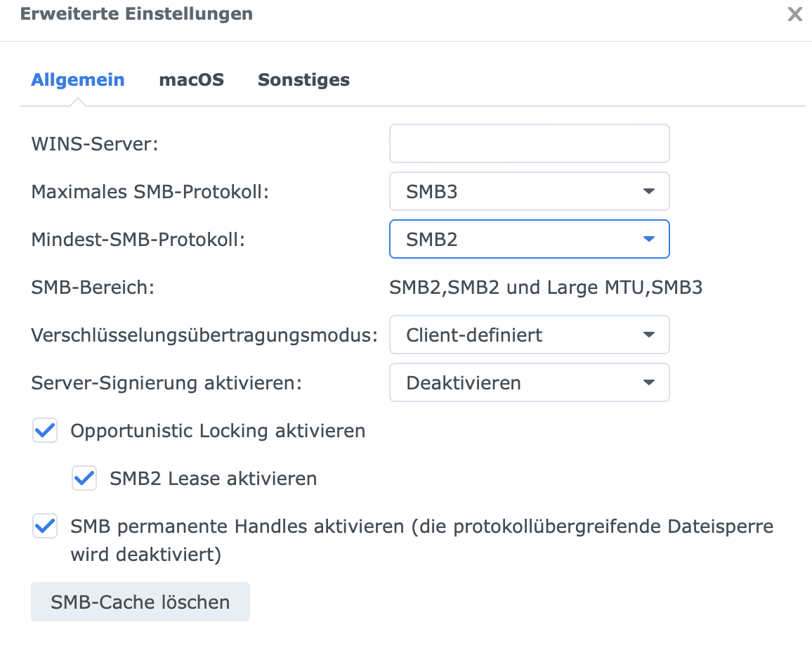Viewport: 812px width, 672px height.
Task: Click arrow icon of Maximales SMB-Protokoll
Action: coord(648,191)
